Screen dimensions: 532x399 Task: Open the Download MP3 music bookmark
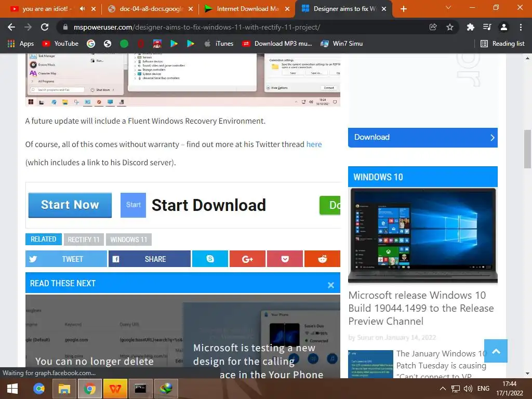277,44
